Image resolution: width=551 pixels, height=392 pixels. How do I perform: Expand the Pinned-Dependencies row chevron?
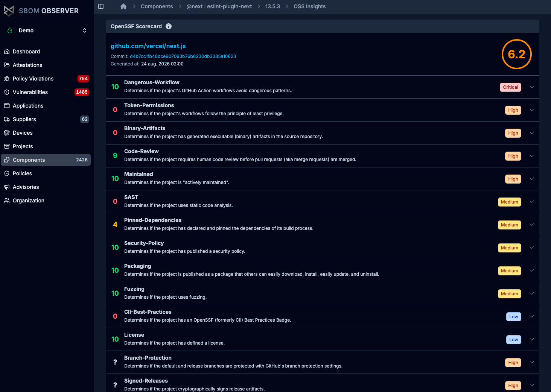532,225
